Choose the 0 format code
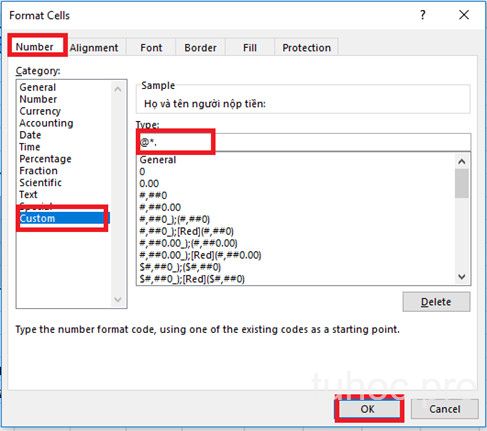The height and width of the screenshot is (431, 487). click(295, 172)
